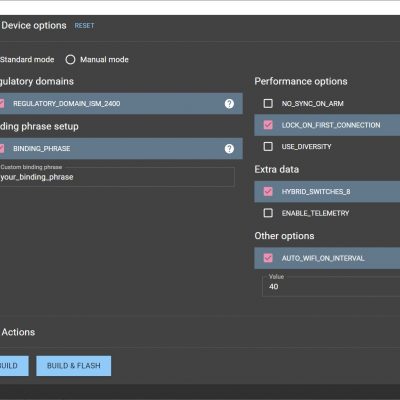Click the HYBRID_SWITCHES_8 label row
400x400 pixels.
click(x=327, y=191)
